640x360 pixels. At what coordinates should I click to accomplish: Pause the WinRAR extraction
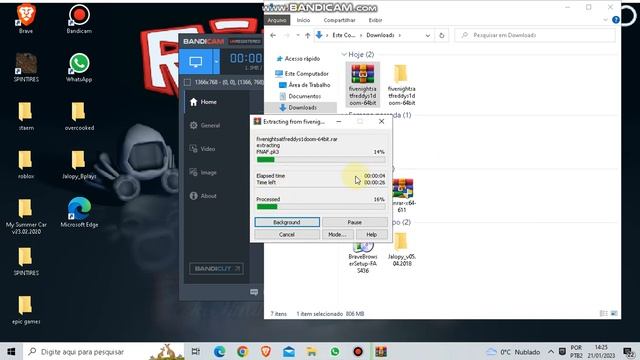click(x=355, y=222)
